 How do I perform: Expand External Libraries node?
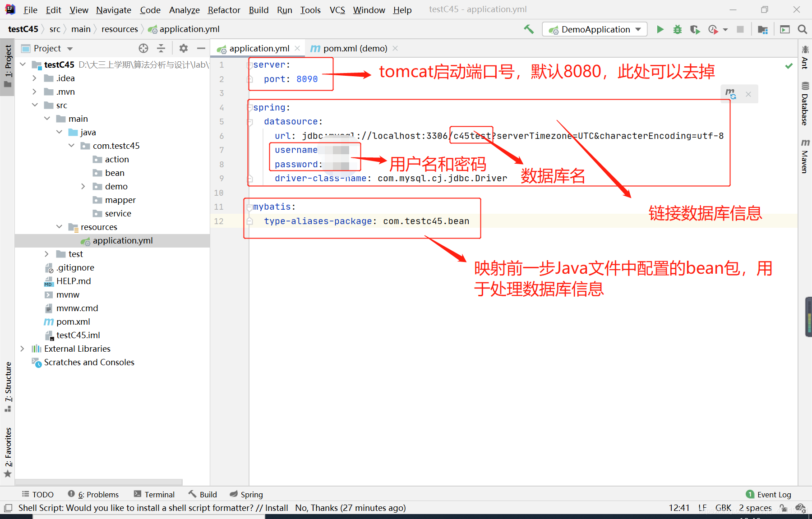click(23, 349)
